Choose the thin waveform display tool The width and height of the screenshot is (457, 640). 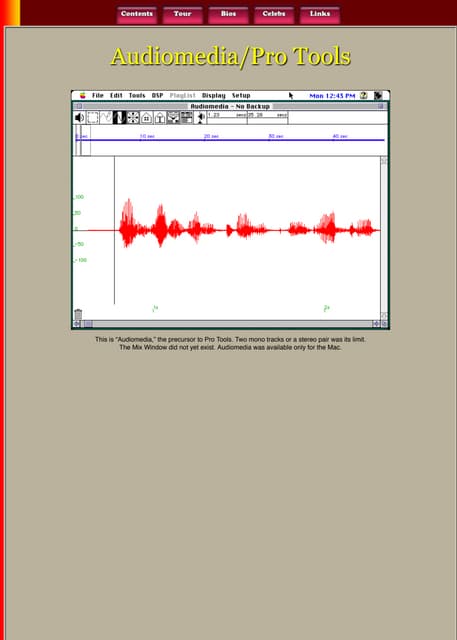[x=106, y=118]
